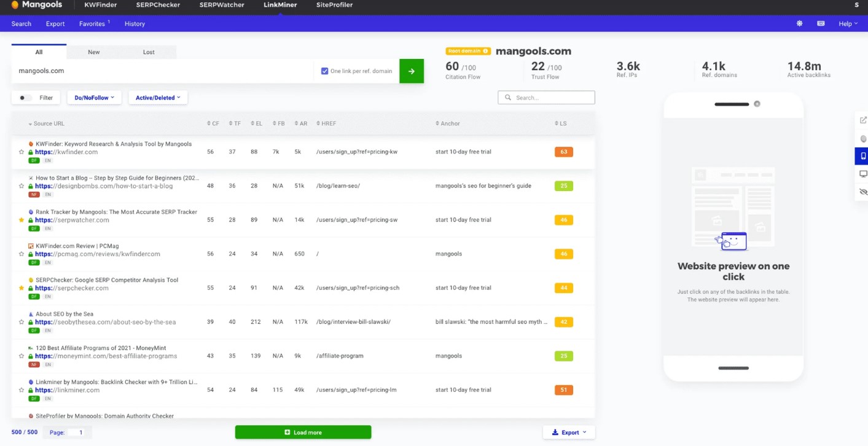
Task: Sort table by FB column
Action: [x=279, y=123]
